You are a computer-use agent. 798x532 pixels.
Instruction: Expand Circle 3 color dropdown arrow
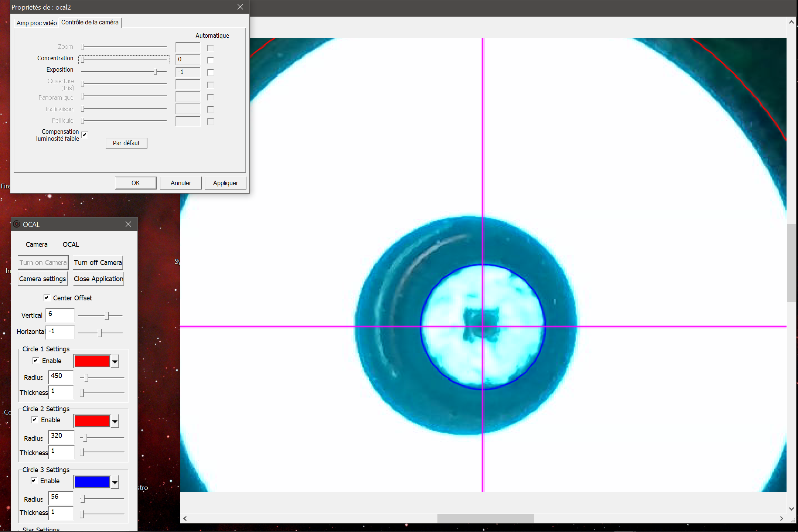coord(115,482)
